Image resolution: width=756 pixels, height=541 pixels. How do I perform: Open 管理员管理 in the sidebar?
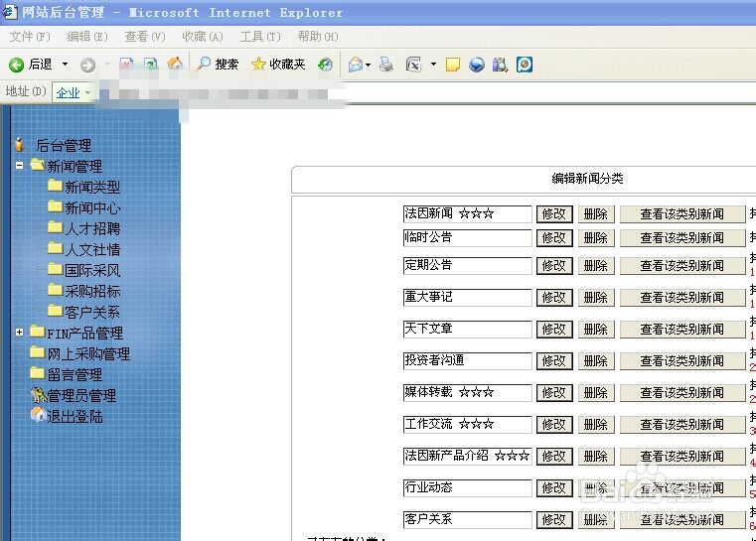coord(81,395)
